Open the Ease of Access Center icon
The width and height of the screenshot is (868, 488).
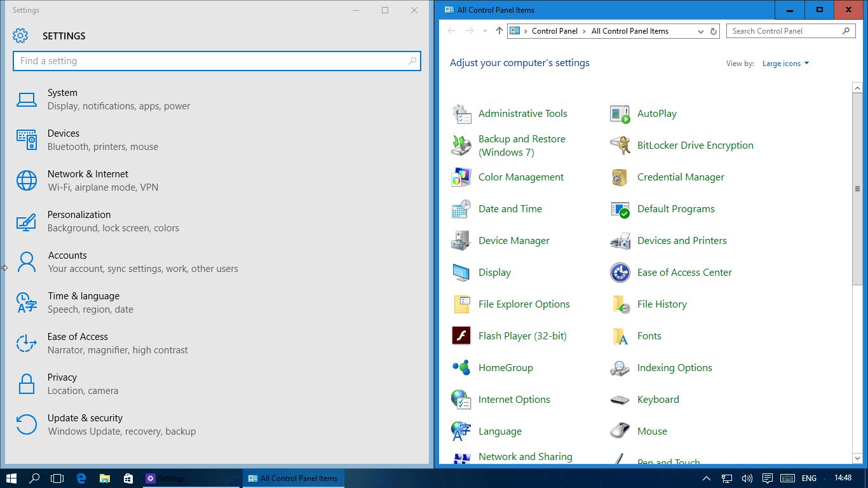[x=620, y=273]
